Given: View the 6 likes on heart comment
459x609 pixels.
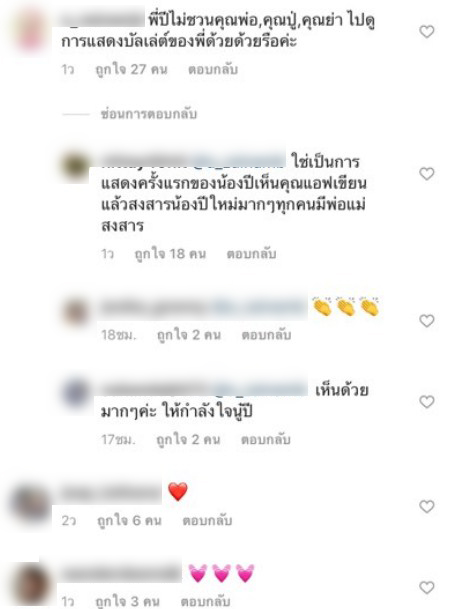Looking at the screenshot, I should tap(129, 520).
